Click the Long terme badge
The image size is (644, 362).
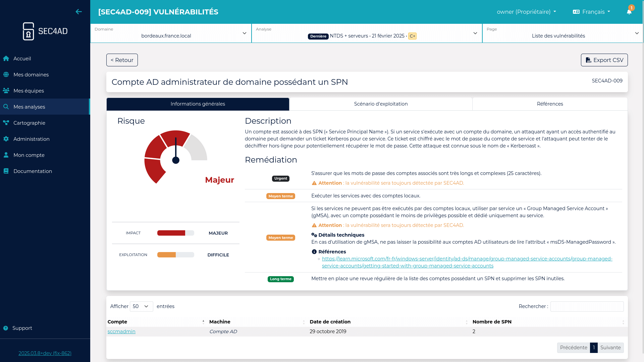281,279
